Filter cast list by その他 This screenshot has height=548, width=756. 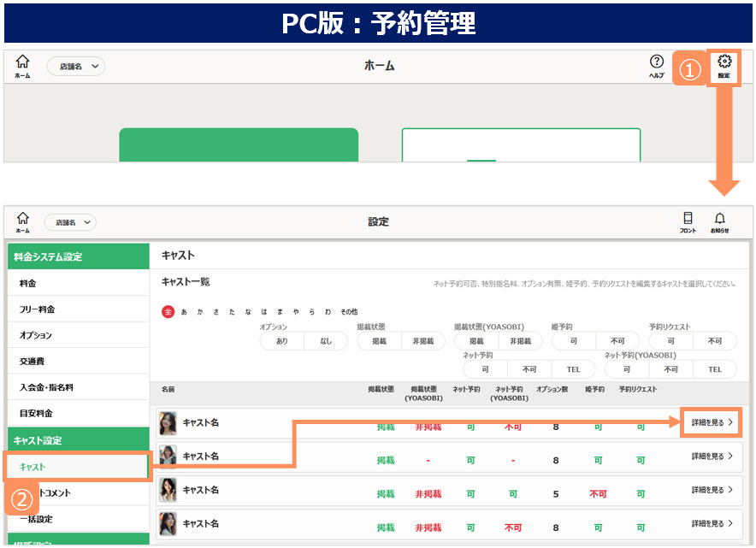tap(349, 312)
